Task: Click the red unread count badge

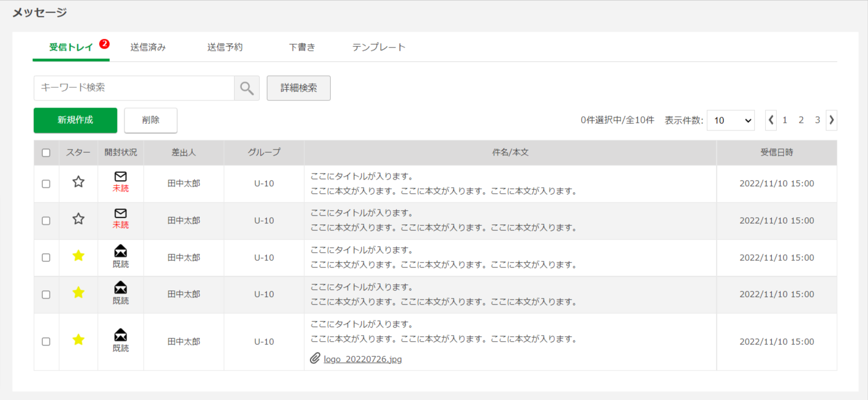Action: click(x=104, y=44)
